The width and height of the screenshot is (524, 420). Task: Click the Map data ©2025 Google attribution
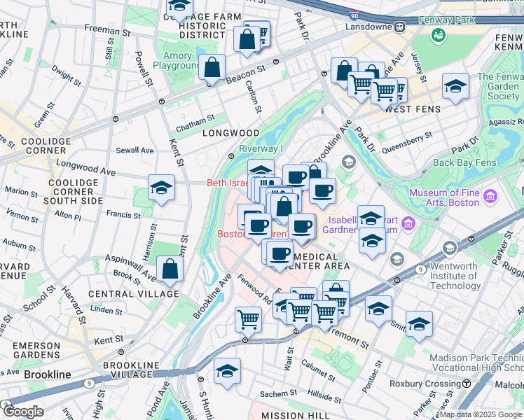coord(481,415)
